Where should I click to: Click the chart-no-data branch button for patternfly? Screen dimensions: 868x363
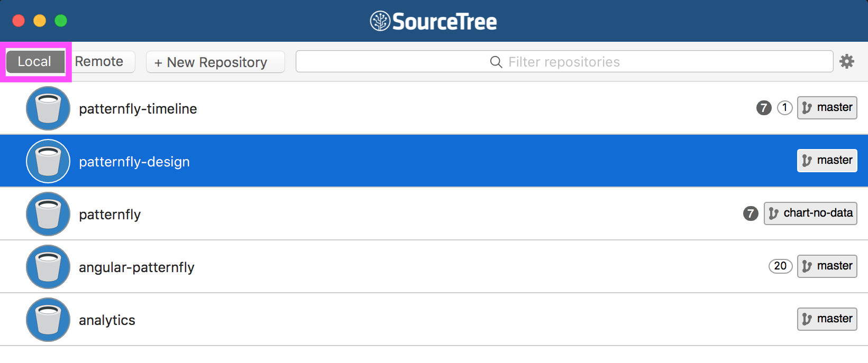coord(810,213)
